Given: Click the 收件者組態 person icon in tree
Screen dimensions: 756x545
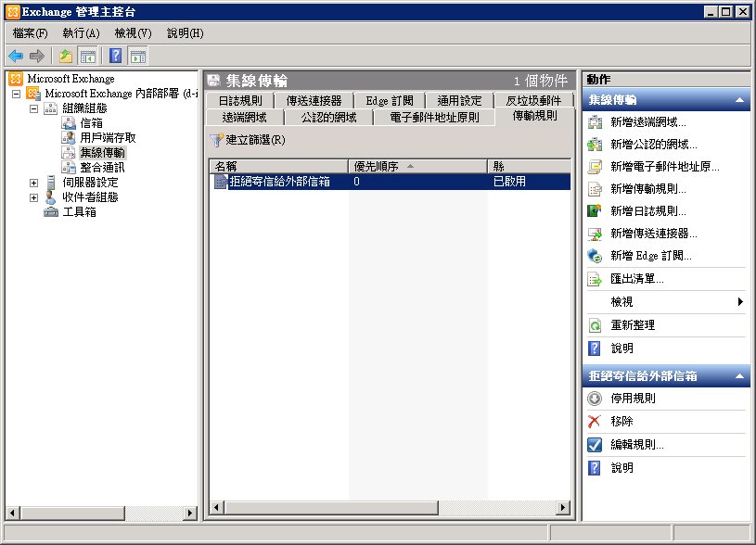Looking at the screenshot, I should pyautogui.click(x=51, y=197).
